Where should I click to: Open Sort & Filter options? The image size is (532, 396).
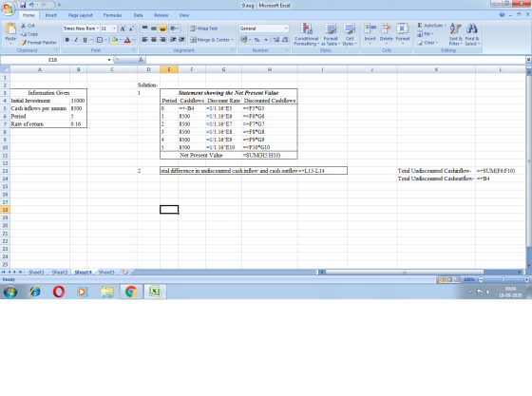[455, 34]
